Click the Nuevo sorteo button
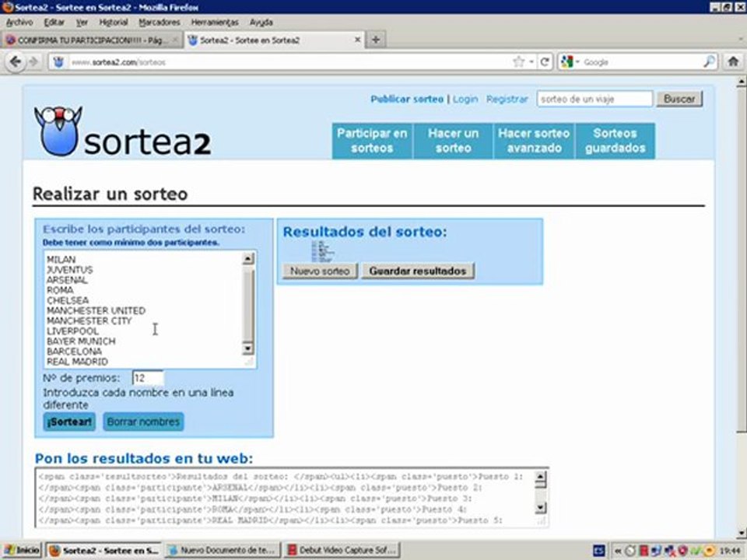747x560 pixels. (320, 271)
